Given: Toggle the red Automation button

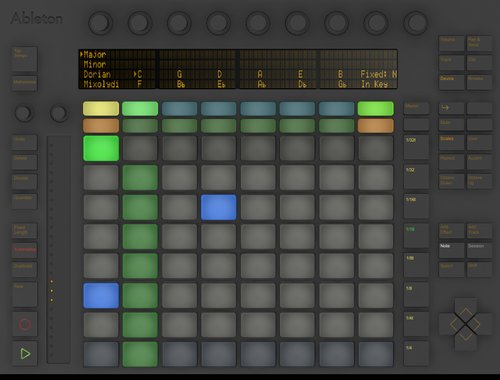Looking at the screenshot, I should tap(25, 251).
